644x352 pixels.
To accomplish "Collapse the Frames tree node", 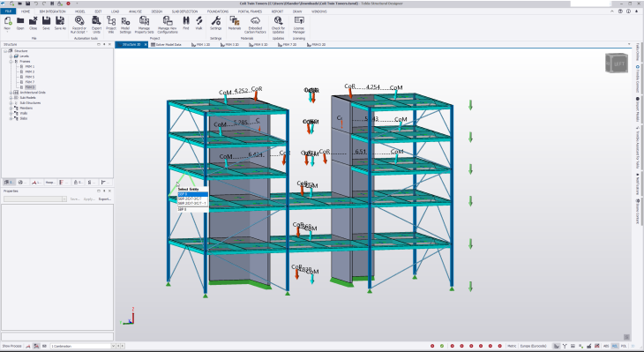I will (x=11, y=61).
